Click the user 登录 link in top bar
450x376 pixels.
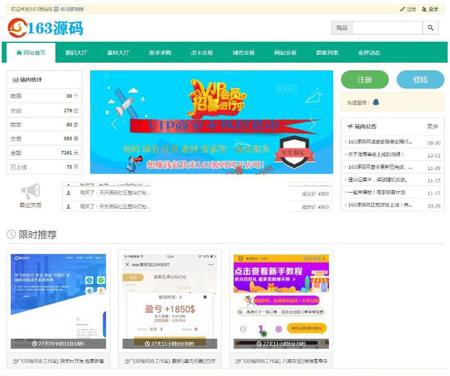(430, 9)
